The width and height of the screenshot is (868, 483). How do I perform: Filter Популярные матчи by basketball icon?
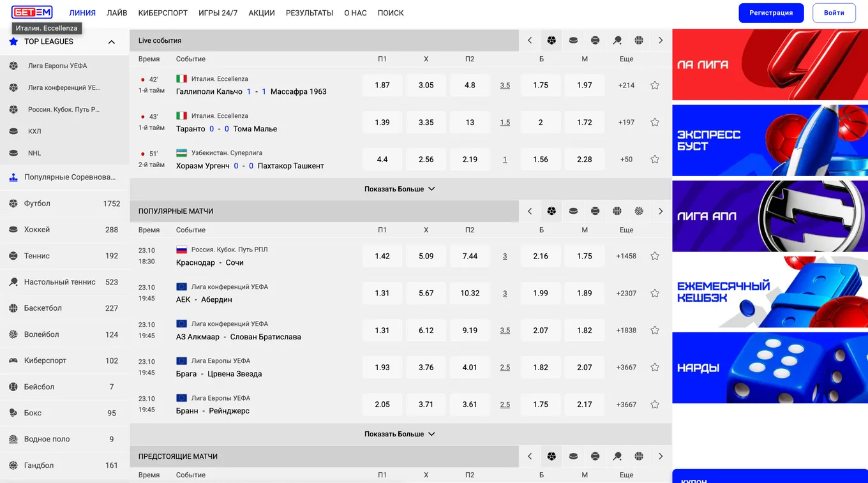[617, 211]
